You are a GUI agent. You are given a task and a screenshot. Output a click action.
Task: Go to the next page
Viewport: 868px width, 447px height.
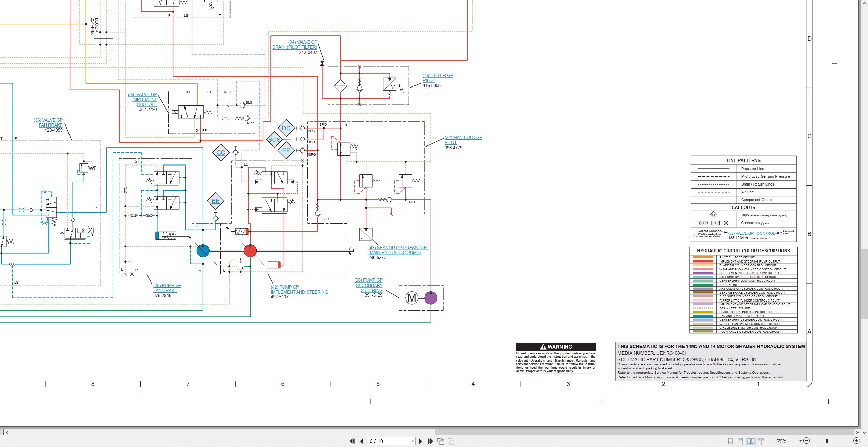421,441
